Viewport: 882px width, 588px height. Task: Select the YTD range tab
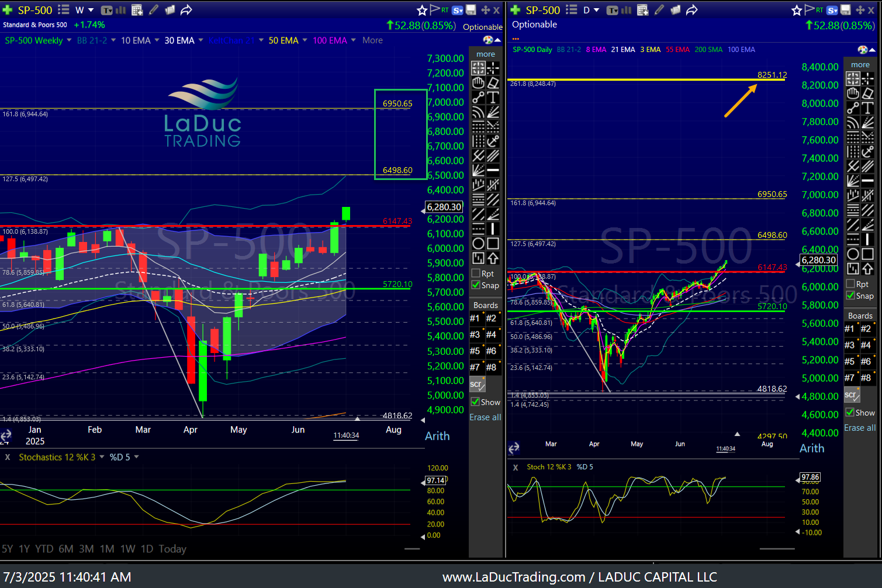click(44, 549)
